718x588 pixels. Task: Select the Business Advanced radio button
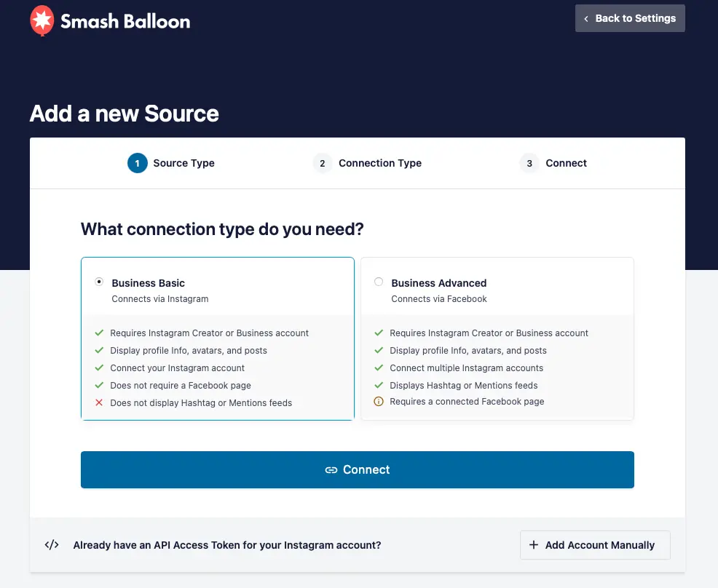point(379,282)
